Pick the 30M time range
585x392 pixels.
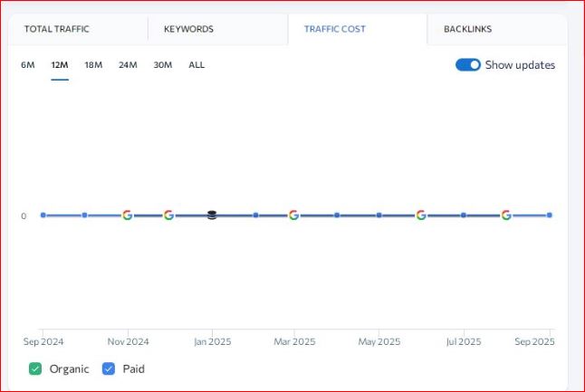pyautogui.click(x=163, y=65)
